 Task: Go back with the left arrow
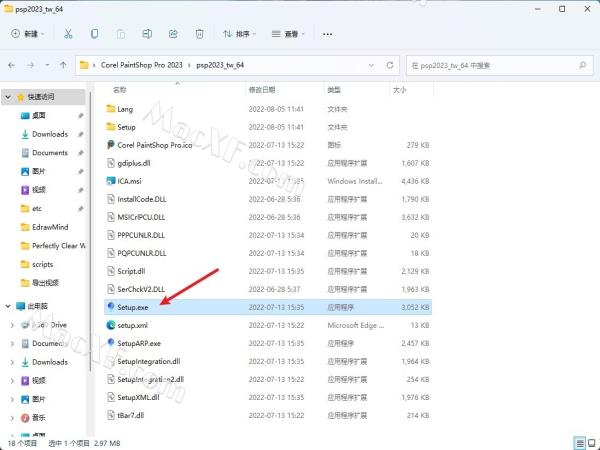point(11,65)
